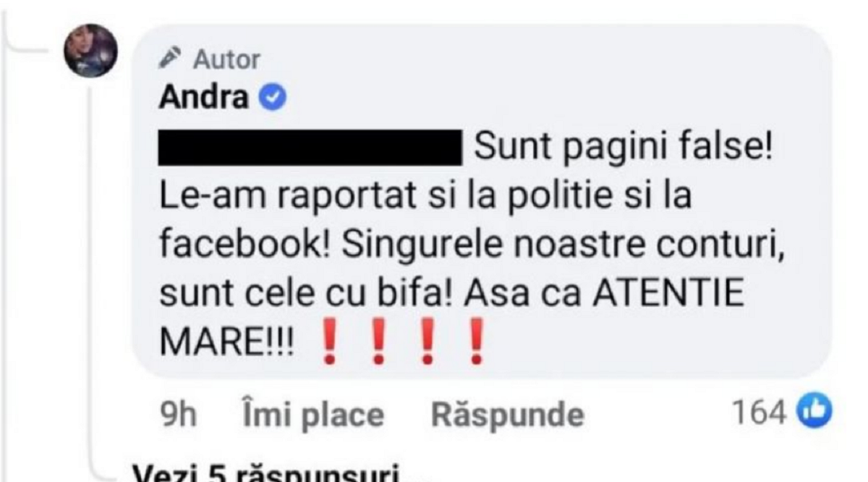View the 164 reactions count
This screenshot has width=868, height=482.
click(759, 413)
